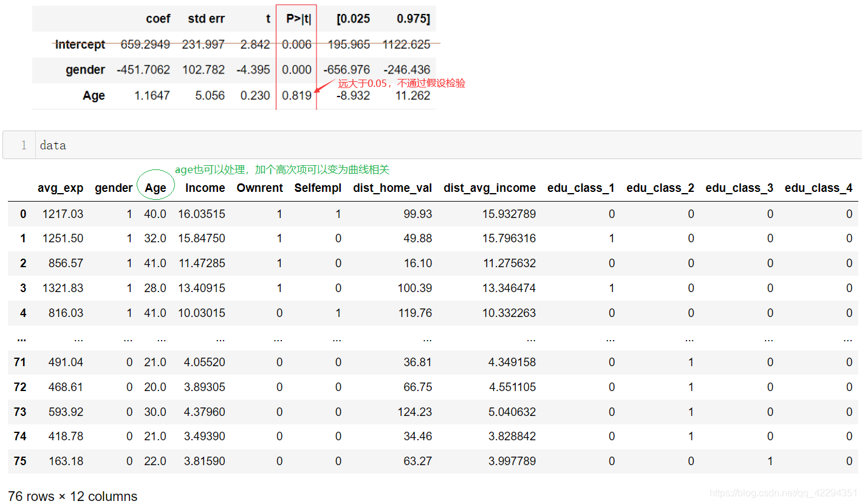
Task: Click dist_home_val value 124.23
Action: 415,412
